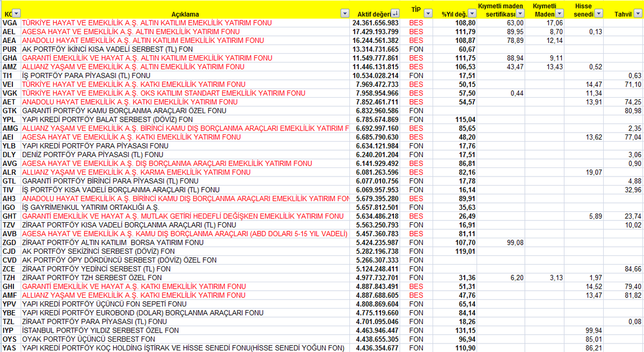Open the Aktif değeri sort filter dropdown
The width and height of the screenshot is (644, 352).
pos(396,13)
